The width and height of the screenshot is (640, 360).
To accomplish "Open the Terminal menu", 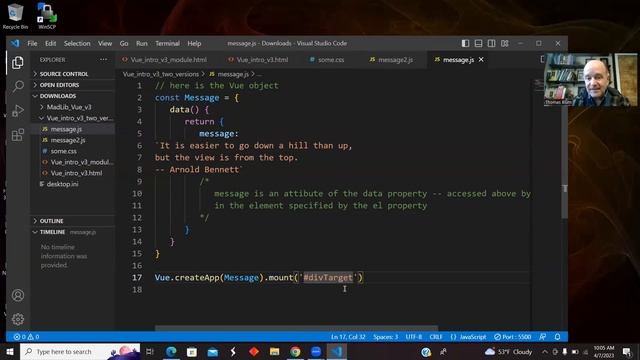I will [167, 43].
